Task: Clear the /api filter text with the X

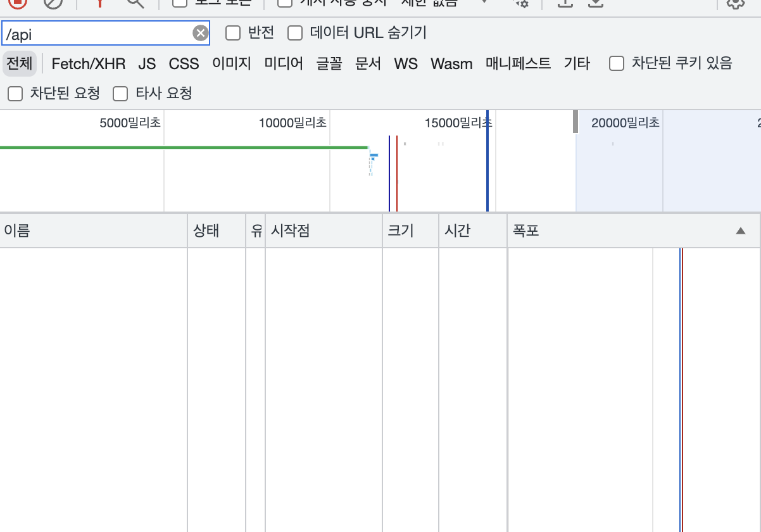Action: 201,33
